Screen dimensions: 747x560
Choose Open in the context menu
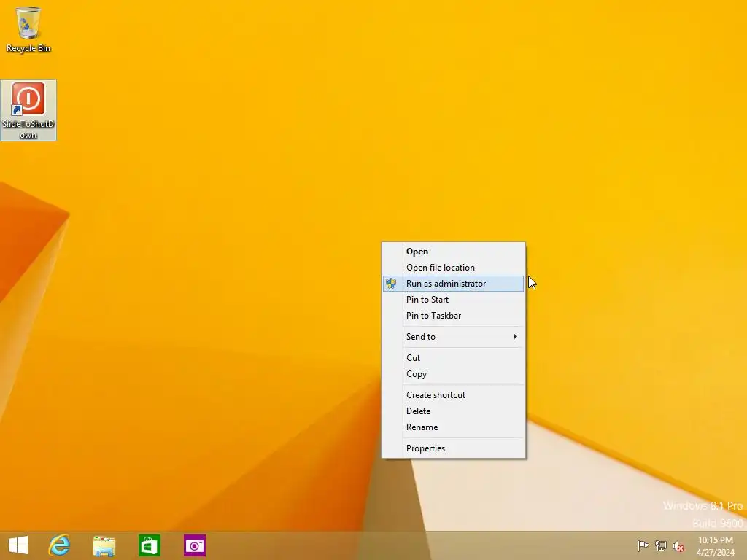[x=453, y=252]
